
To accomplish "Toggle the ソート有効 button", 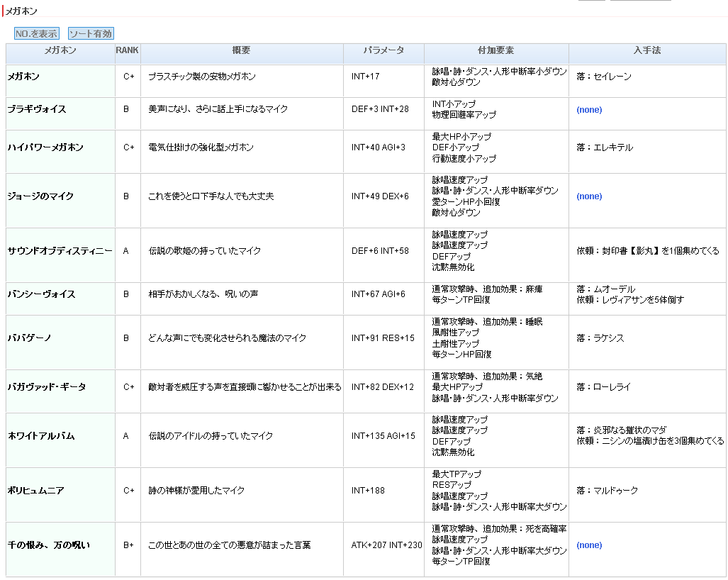I will (91, 33).
